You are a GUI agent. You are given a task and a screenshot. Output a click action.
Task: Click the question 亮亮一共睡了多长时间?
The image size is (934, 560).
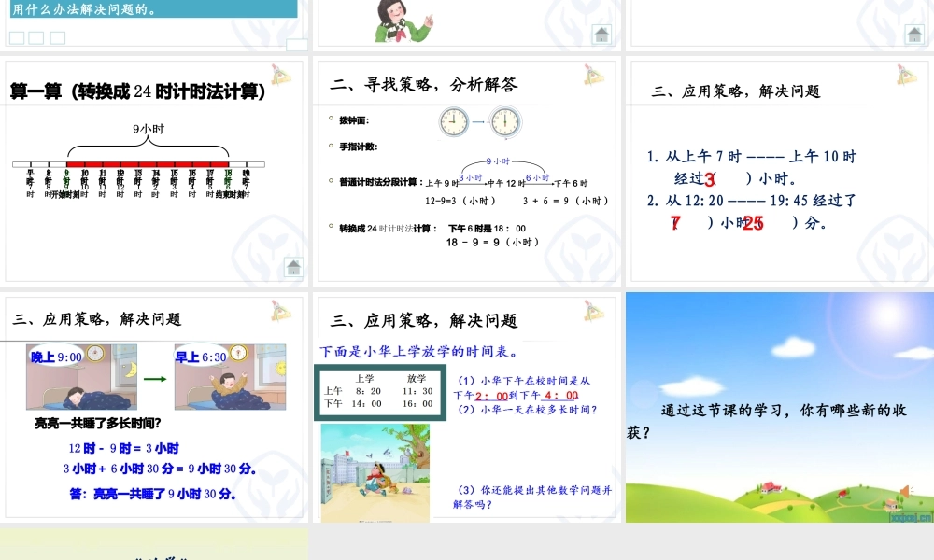click(x=98, y=424)
